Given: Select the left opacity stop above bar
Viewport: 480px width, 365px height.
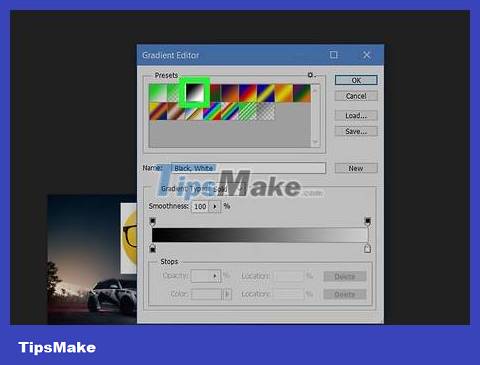Looking at the screenshot, I should [153, 221].
